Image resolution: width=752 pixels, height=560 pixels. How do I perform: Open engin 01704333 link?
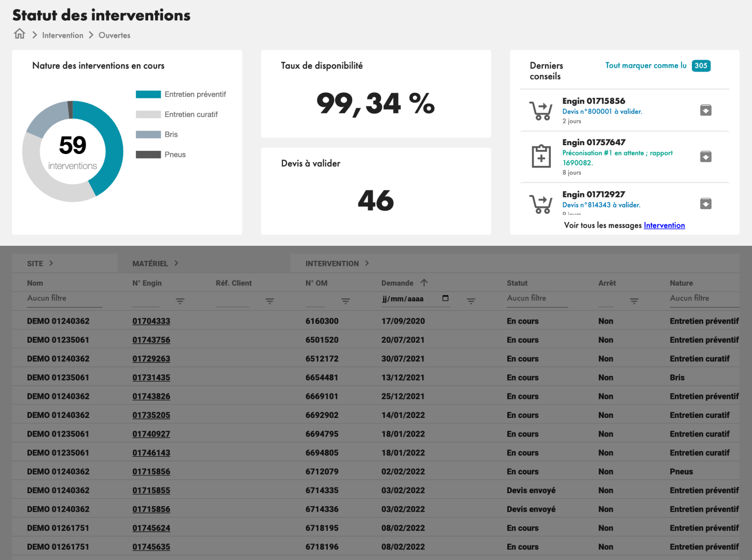151,321
